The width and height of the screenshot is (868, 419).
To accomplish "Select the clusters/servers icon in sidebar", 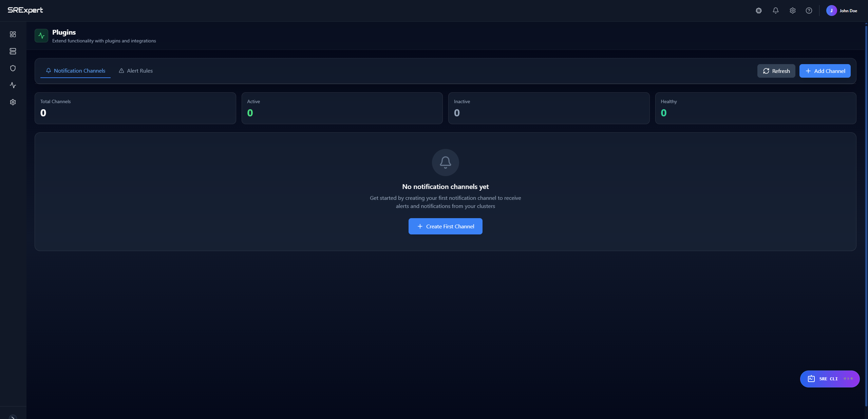I will pyautogui.click(x=13, y=51).
